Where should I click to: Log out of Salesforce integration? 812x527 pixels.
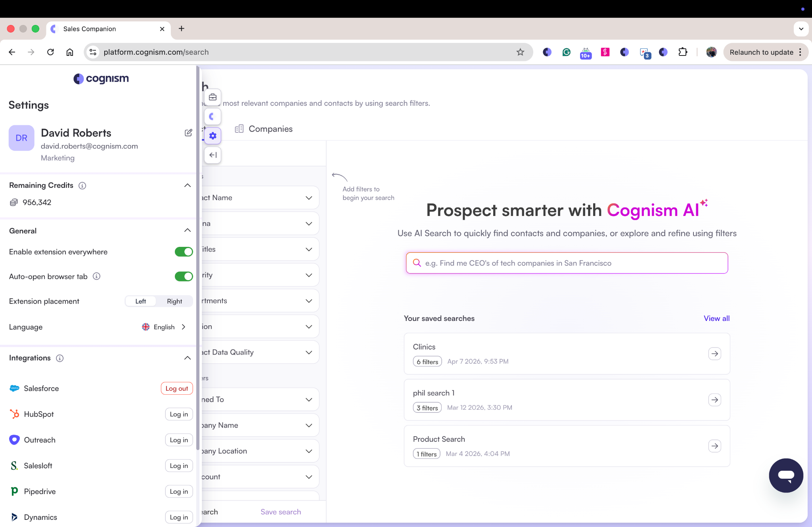[x=177, y=388]
